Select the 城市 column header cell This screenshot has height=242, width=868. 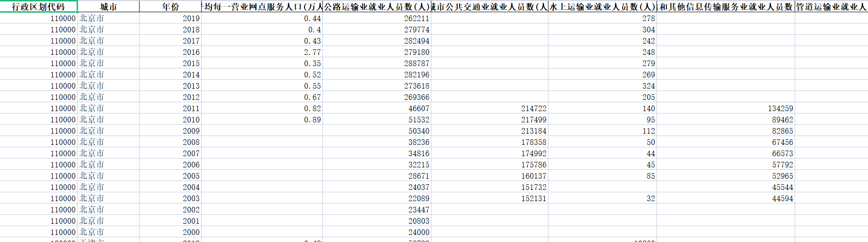pos(109,7)
